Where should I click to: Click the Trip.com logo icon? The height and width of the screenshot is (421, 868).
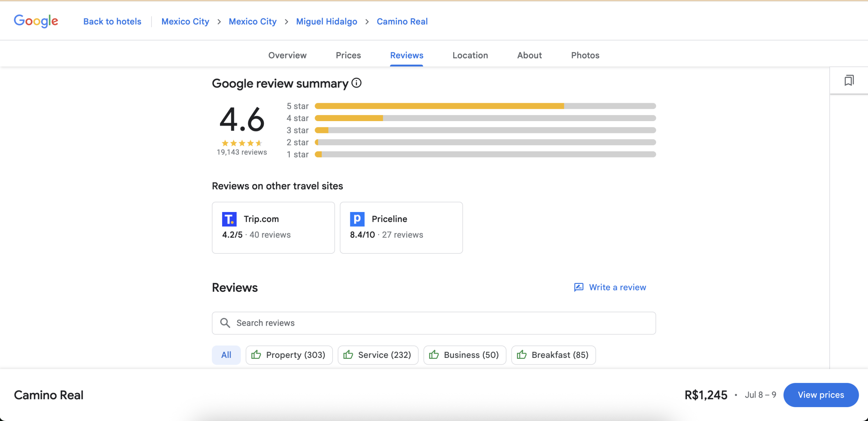click(x=229, y=219)
